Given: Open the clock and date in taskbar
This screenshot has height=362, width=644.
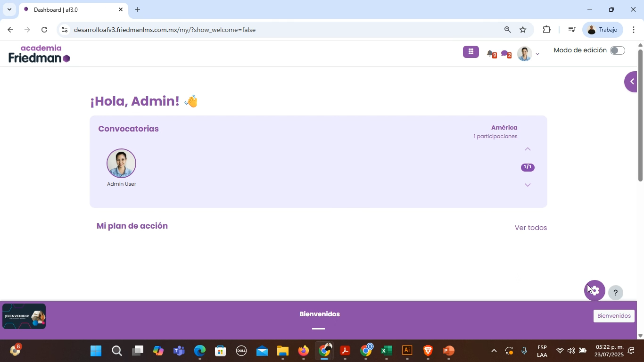Looking at the screenshot, I should click(x=609, y=351).
